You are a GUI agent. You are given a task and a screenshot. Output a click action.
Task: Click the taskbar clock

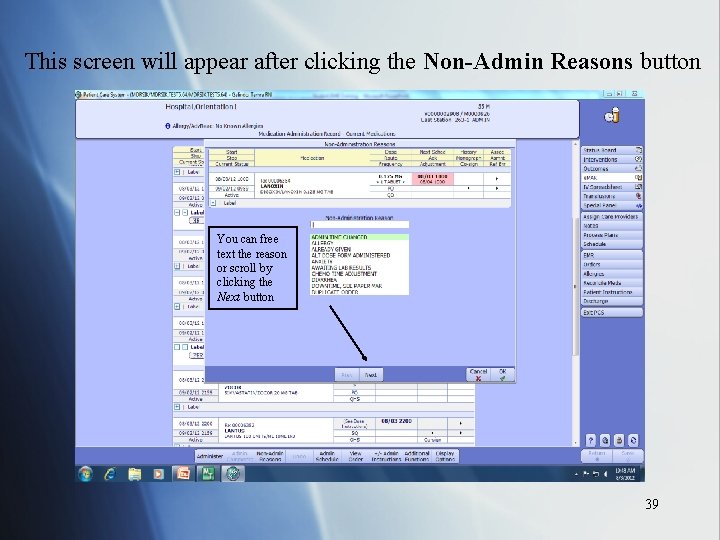(x=625, y=474)
